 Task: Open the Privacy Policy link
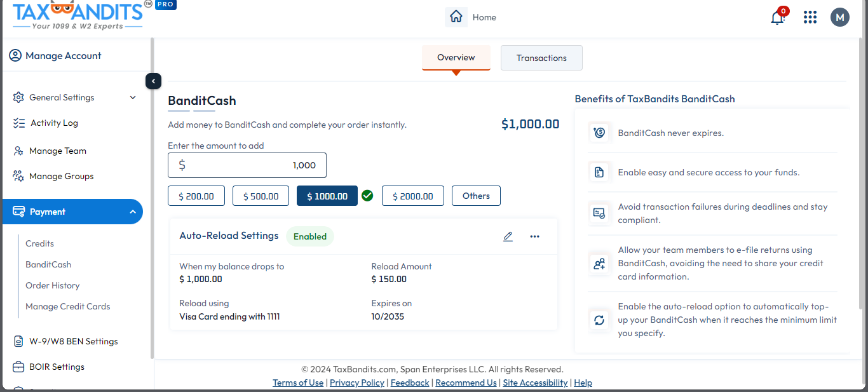pyautogui.click(x=357, y=382)
